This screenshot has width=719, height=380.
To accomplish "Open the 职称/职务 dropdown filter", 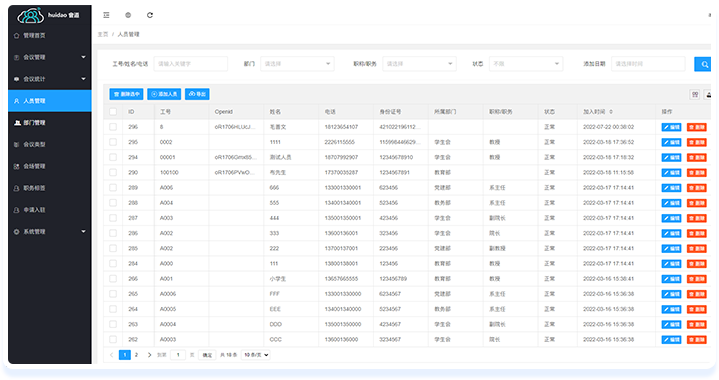I will click(x=419, y=64).
